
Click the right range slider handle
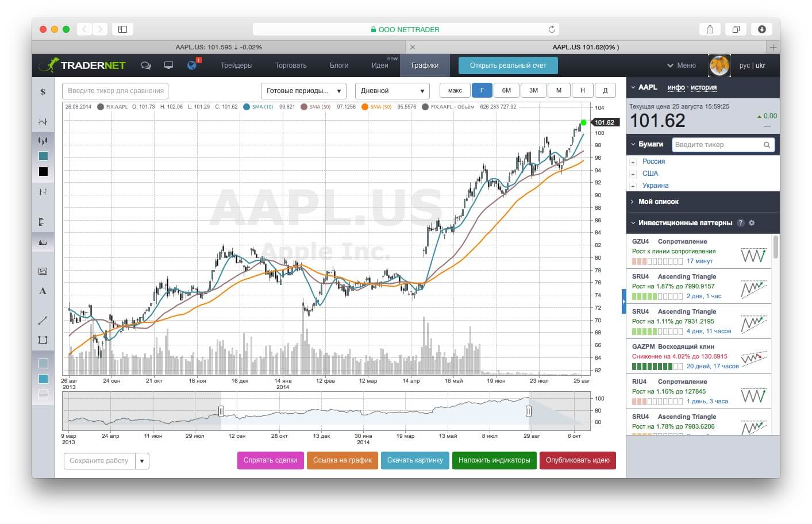[528, 411]
